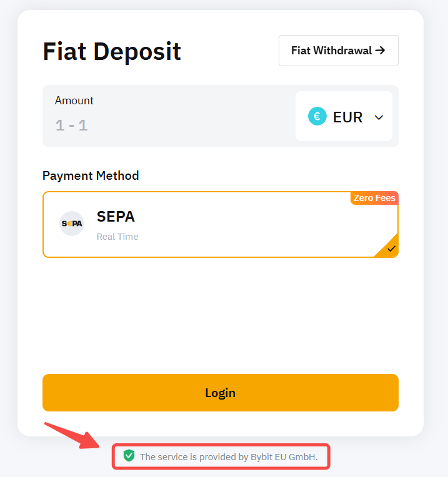Click the orange Zero Fees badge

pos(374,198)
